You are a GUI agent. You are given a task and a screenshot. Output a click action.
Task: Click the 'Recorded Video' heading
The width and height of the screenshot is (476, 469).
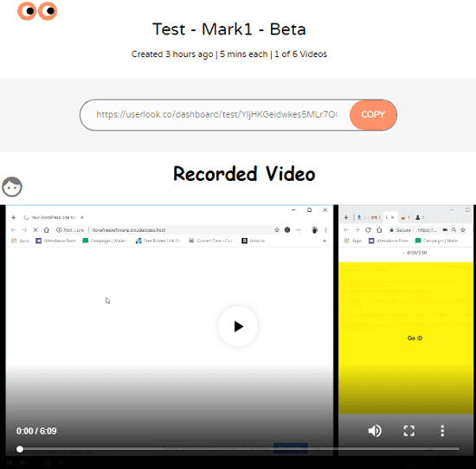(244, 174)
